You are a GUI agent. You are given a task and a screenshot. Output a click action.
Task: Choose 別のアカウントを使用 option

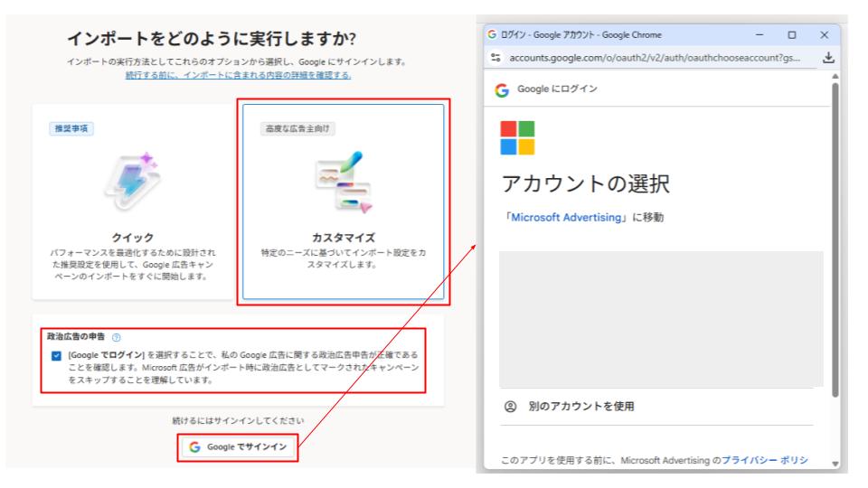point(580,407)
